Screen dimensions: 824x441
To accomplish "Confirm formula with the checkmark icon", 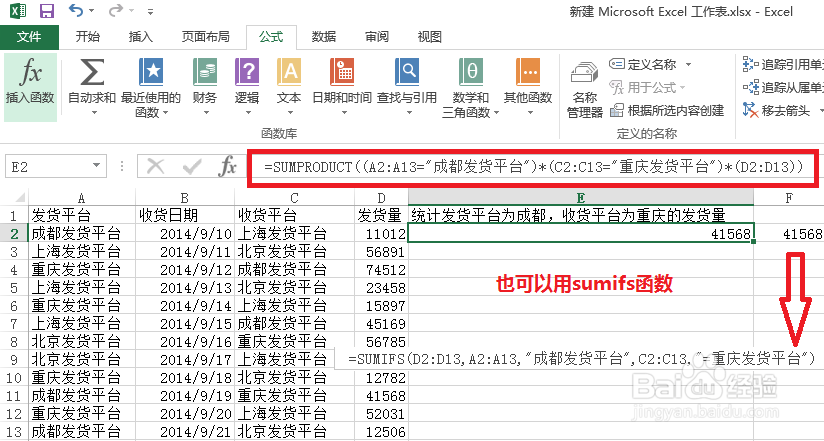I will click(x=191, y=167).
